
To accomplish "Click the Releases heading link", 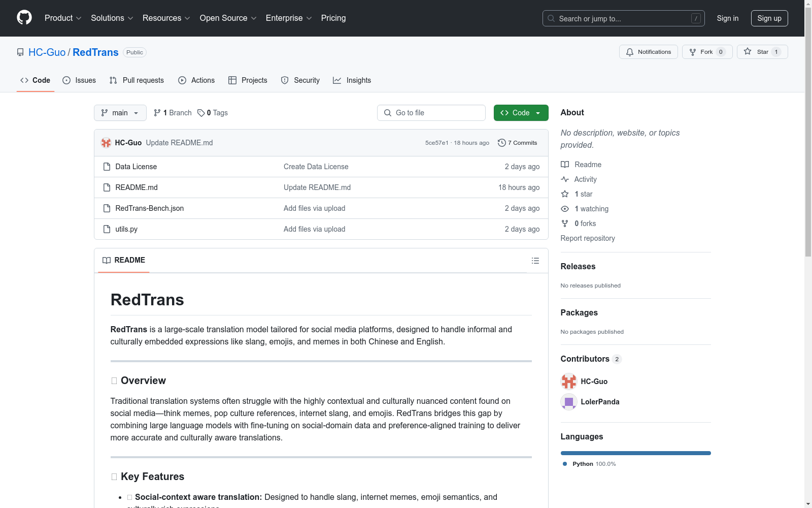I will click(578, 266).
